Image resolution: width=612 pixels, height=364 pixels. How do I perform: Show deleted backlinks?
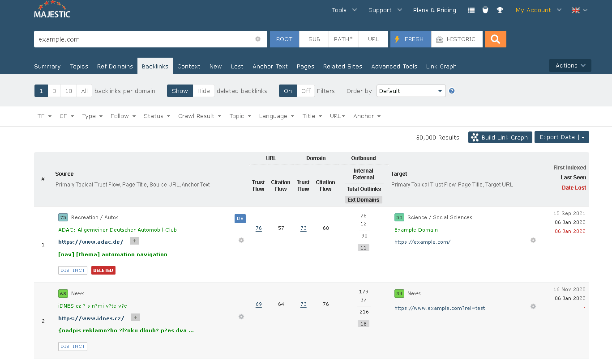pyautogui.click(x=180, y=91)
